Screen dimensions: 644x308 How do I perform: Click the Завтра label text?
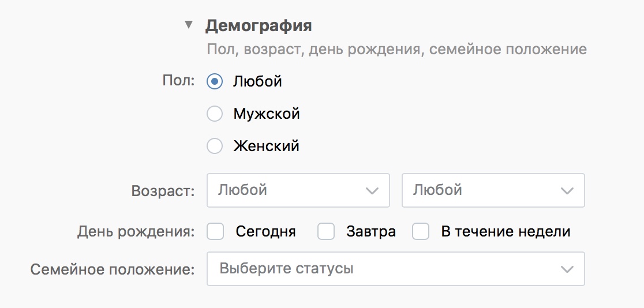pos(371,232)
